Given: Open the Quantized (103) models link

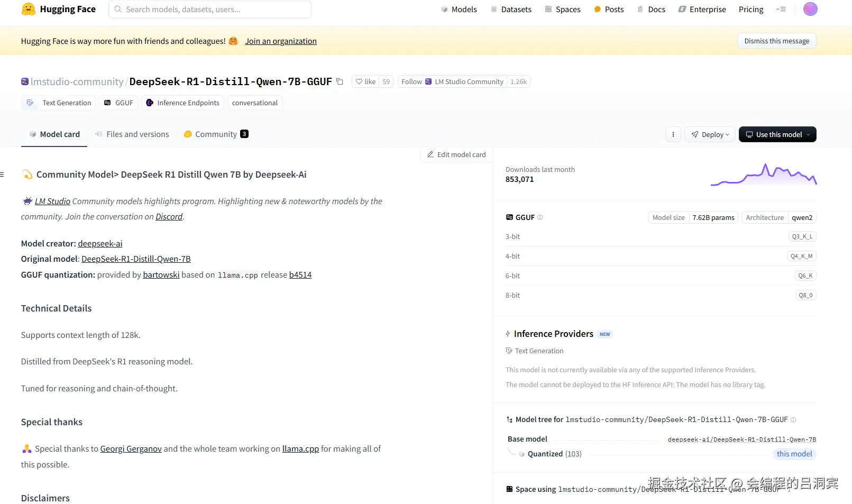Looking at the screenshot, I should [x=554, y=454].
